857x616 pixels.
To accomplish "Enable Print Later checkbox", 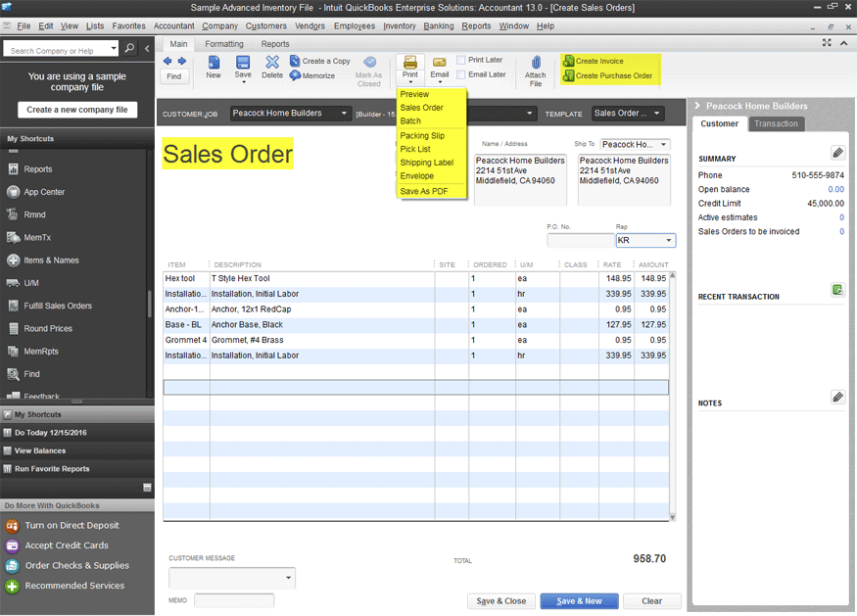I will click(x=460, y=60).
